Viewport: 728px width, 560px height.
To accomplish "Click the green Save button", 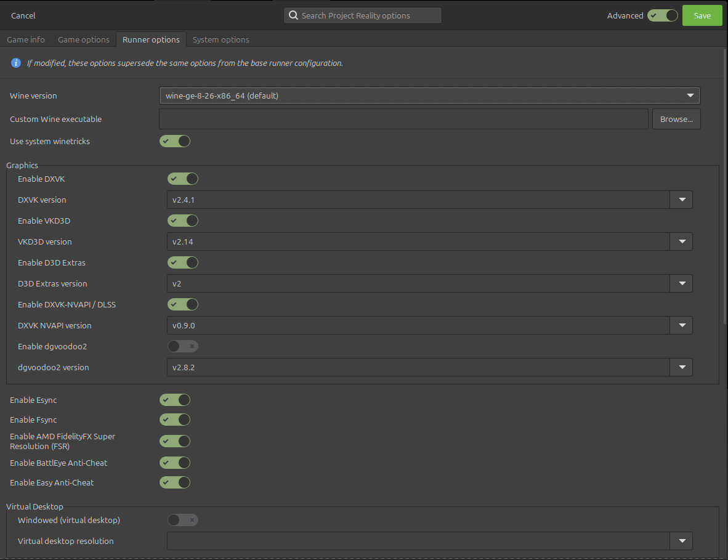I will [702, 15].
